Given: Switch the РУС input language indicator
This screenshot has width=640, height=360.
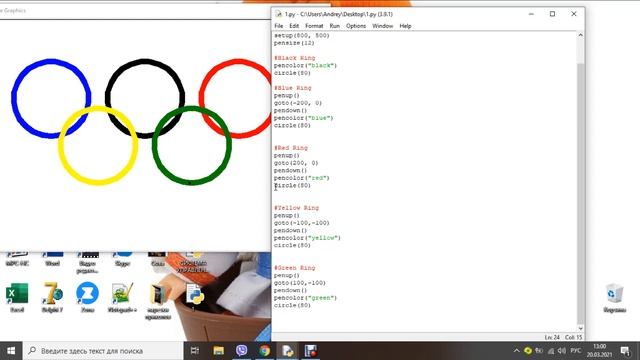Looking at the screenshot, I should pyautogui.click(x=576, y=351).
